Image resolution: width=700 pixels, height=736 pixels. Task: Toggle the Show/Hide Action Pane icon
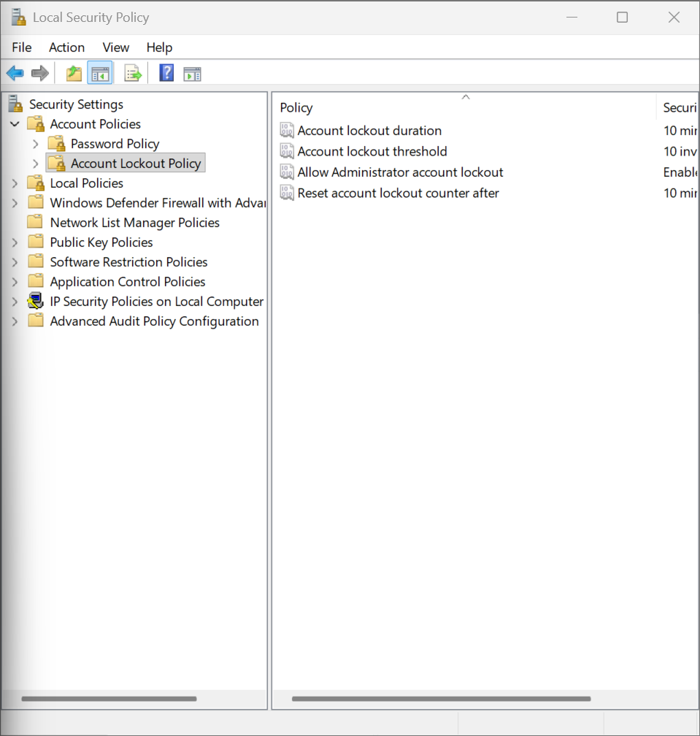pyautogui.click(x=192, y=73)
